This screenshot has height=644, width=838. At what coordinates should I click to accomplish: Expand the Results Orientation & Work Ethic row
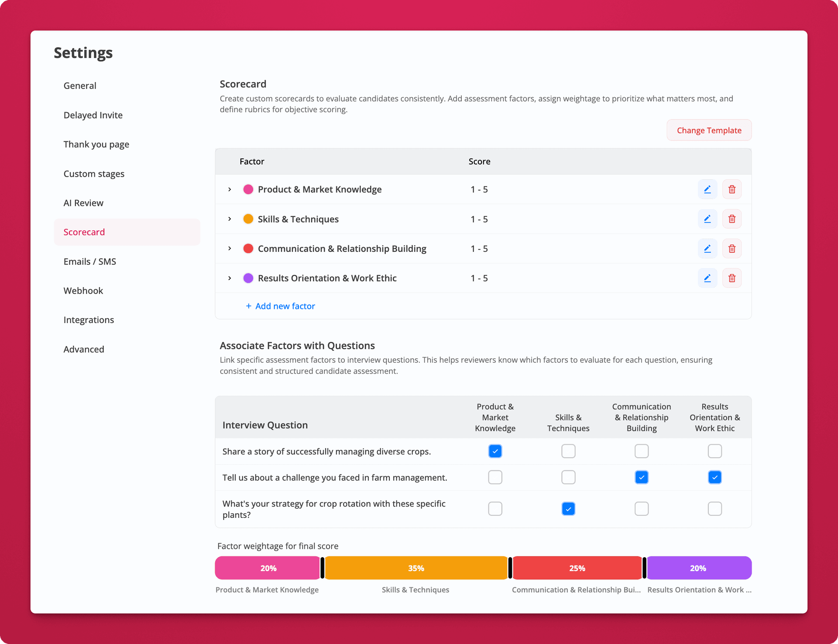229,278
